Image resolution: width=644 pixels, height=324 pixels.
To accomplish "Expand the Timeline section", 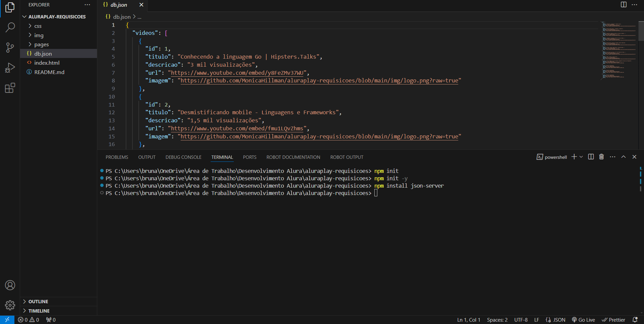I will pyautogui.click(x=58, y=311).
